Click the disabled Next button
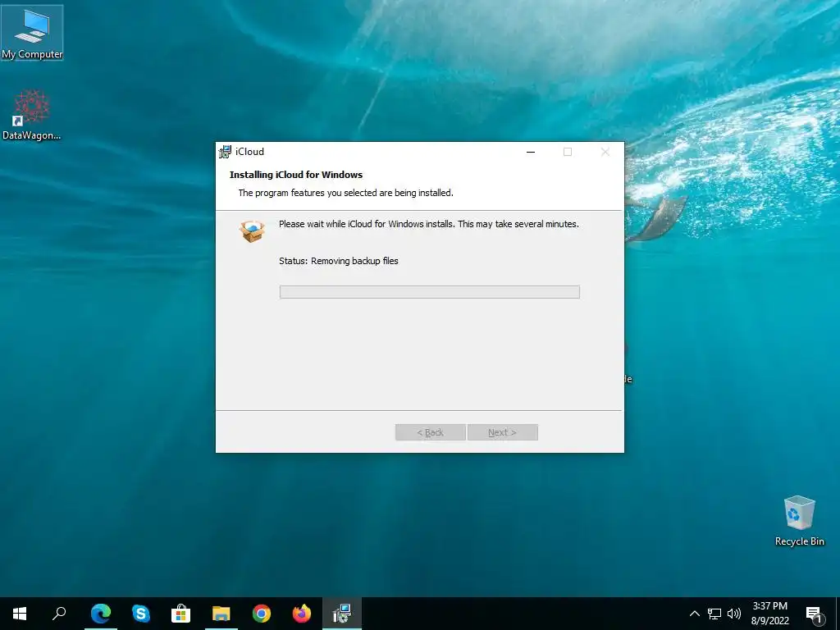The height and width of the screenshot is (630, 840). pyautogui.click(x=503, y=432)
